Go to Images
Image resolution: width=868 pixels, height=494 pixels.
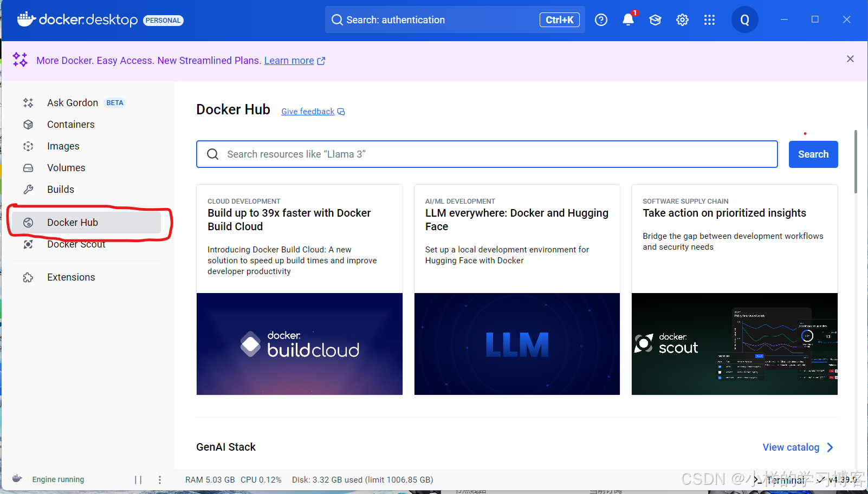pyautogui.click(x=63, y=146)
